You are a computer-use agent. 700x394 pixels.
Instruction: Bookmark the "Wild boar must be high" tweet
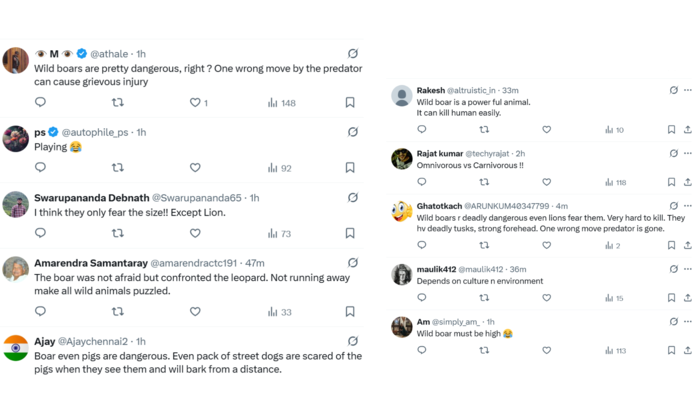[671, 350]
